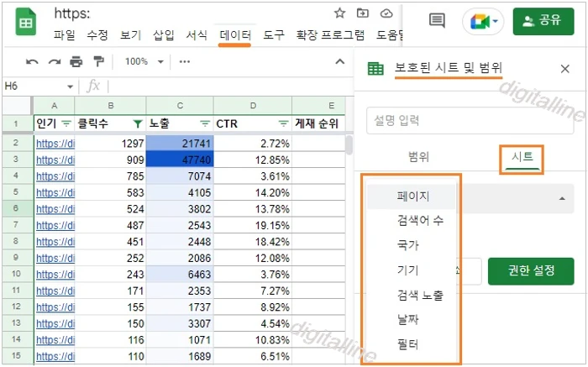Image resolution: width=588 pixels, height=367 pixels.
Task: Select row 10 header
Action: click(x=16, y=274)
